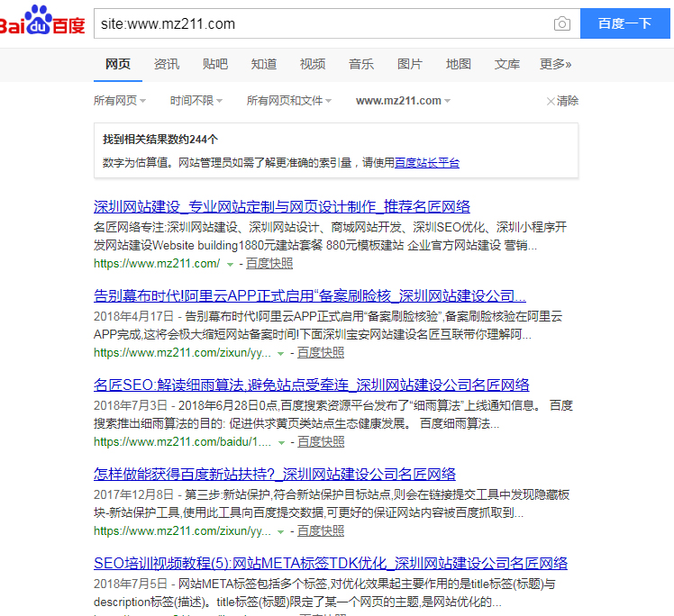Expand arrow beside the 百度新站扶持 result URL

(281, 532)
